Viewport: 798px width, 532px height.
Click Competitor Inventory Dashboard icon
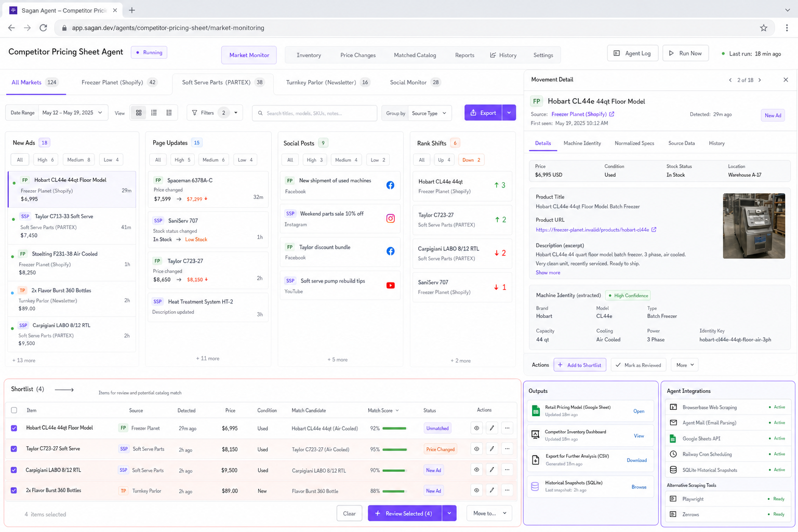point(536,435)
